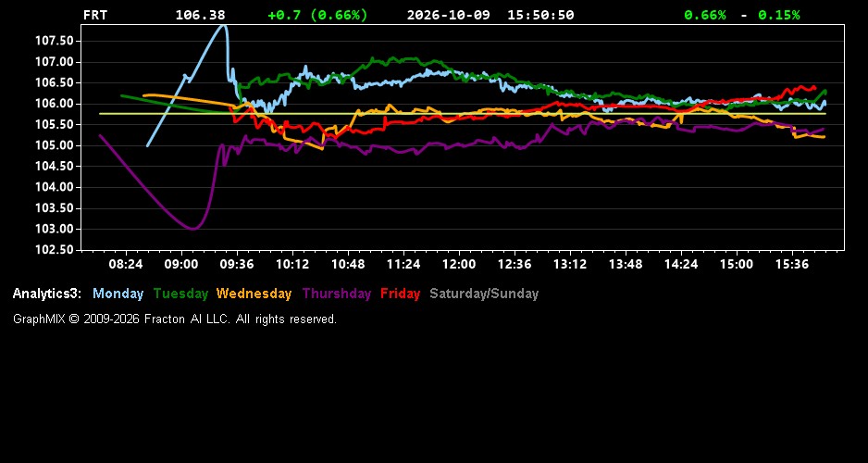The height and width of the screenshot is (463, 868).
Task: Click the green 0.66% range value
Action: pyautogui.click(x=705, y=15)
